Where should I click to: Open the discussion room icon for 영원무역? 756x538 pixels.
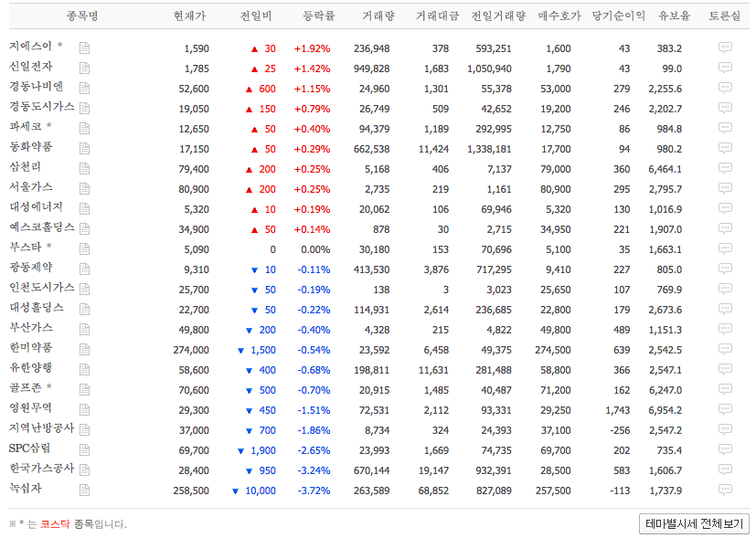pos(725,409)
